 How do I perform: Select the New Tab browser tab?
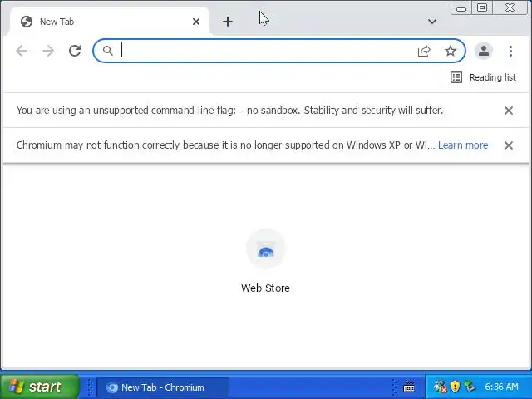point(109,22)
